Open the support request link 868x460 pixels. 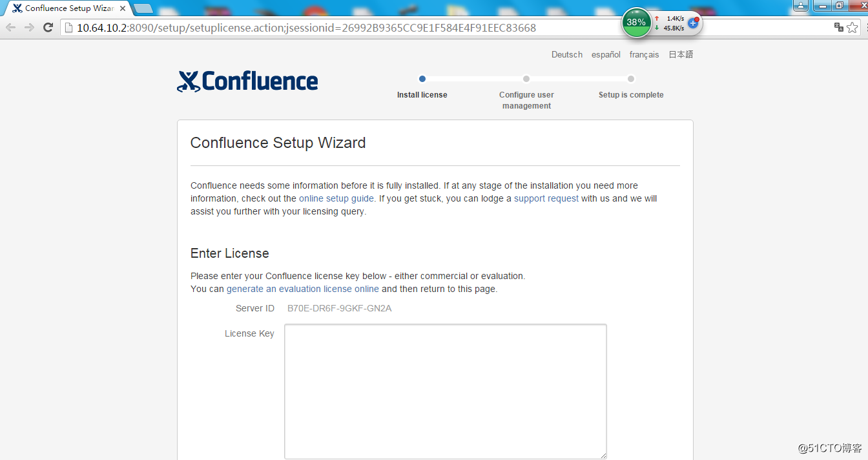(546, 198)
